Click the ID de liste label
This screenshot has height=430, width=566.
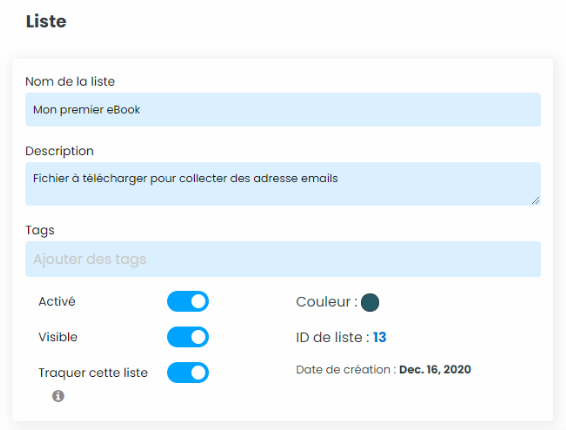[332, 337]
